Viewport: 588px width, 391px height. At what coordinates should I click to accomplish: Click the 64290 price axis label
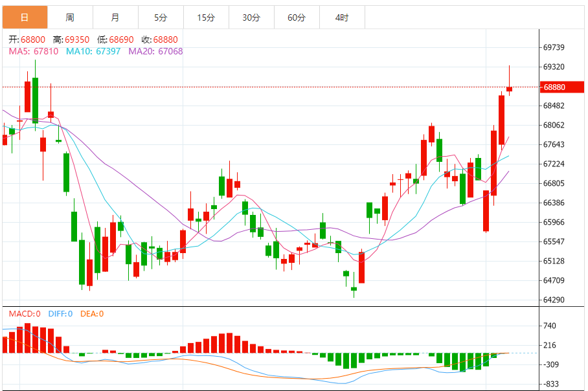tap(554, 300)
